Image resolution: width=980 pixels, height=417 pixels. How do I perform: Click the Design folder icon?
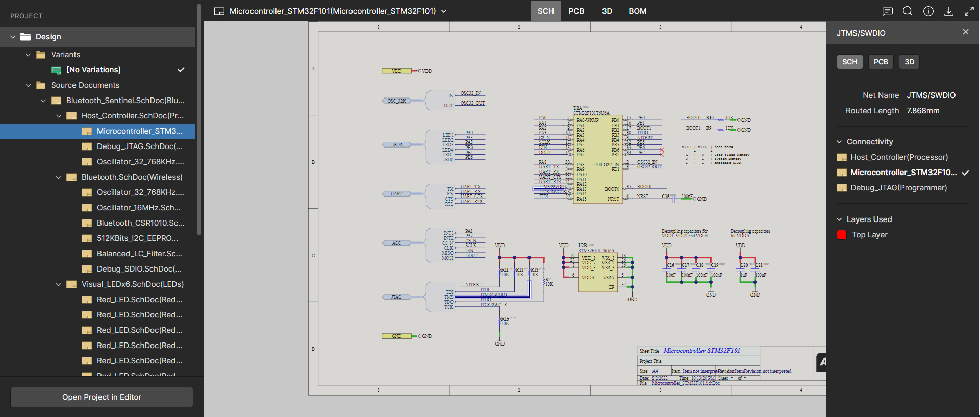click(26, 37)
